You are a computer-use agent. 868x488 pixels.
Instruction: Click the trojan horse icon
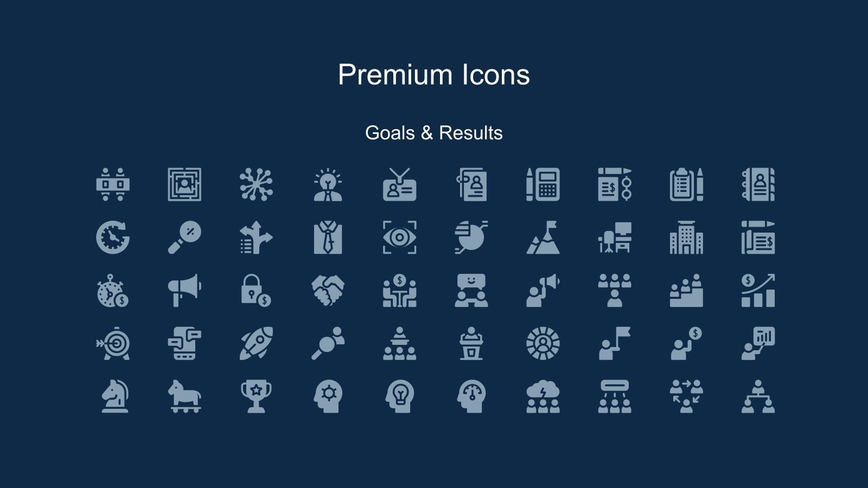tap(184, 396)
